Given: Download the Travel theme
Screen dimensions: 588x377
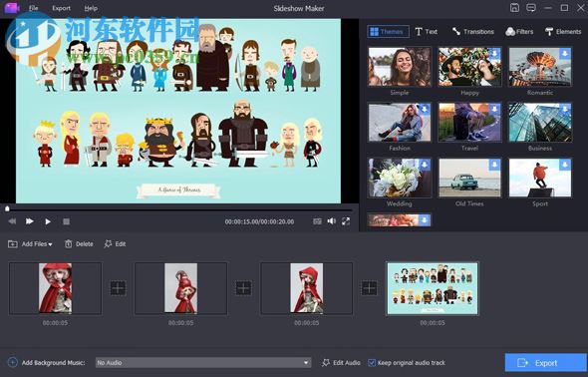Looking at the screenshot, I should (x=494, y=109).
